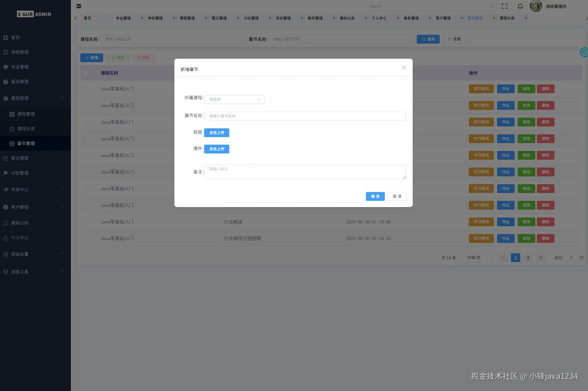
Task: Click the 新增 add button
Action: point(92,58)
